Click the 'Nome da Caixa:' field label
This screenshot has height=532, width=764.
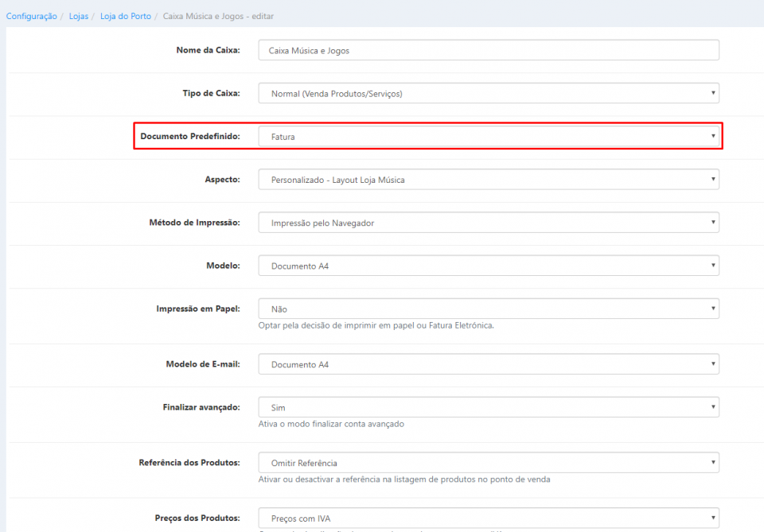[x=208, y=50]
